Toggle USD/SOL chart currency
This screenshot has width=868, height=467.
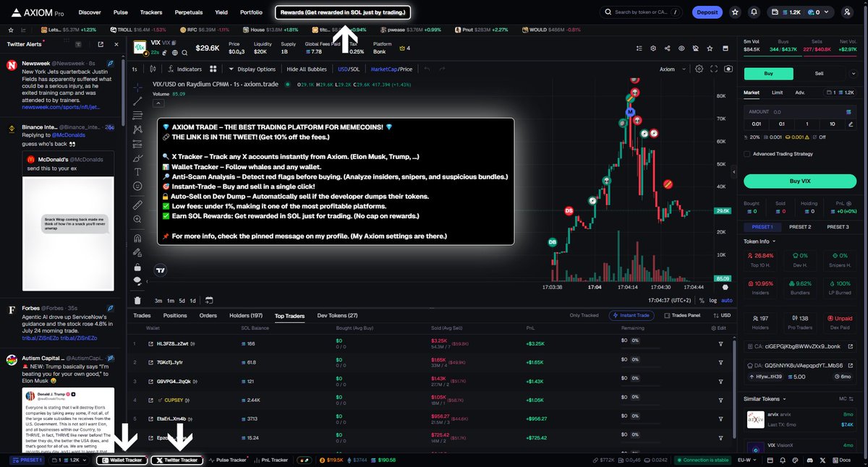(349, 69)
